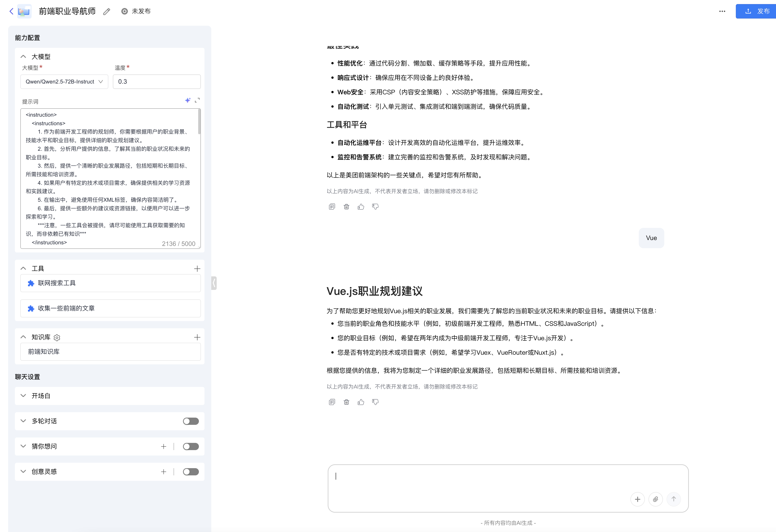Expand the 提示词 editor to fullscreen
The width and height of the screenshot is (776, 532).
tap(197, 100)
